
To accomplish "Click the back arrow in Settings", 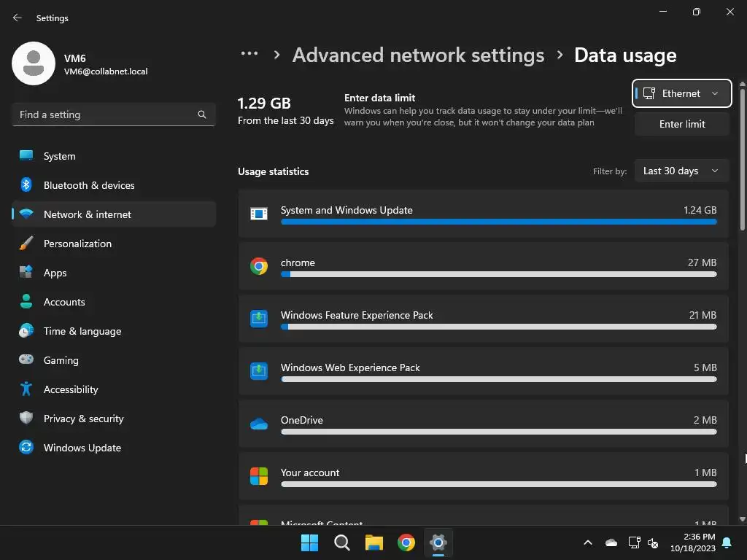I will (x=18, y=17).
